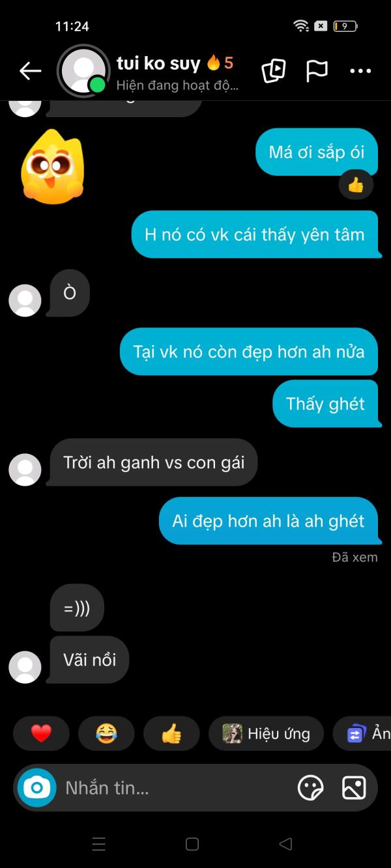Send the thumbs up quick reaction

pos(171,734)
